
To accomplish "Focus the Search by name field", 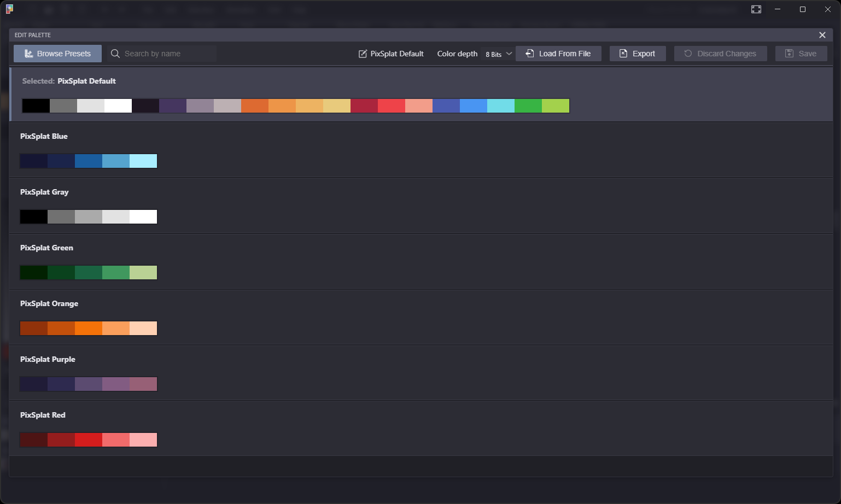I will point(162,54).
